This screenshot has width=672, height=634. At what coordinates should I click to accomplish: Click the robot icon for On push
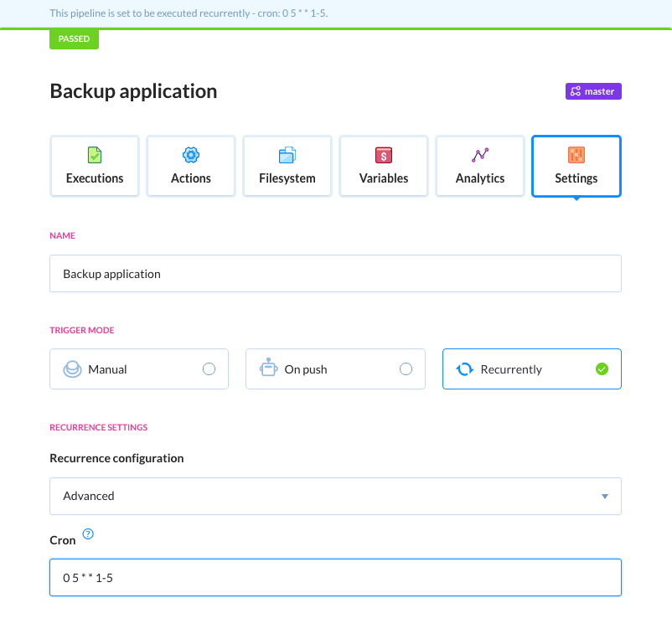tap(268, 369)
